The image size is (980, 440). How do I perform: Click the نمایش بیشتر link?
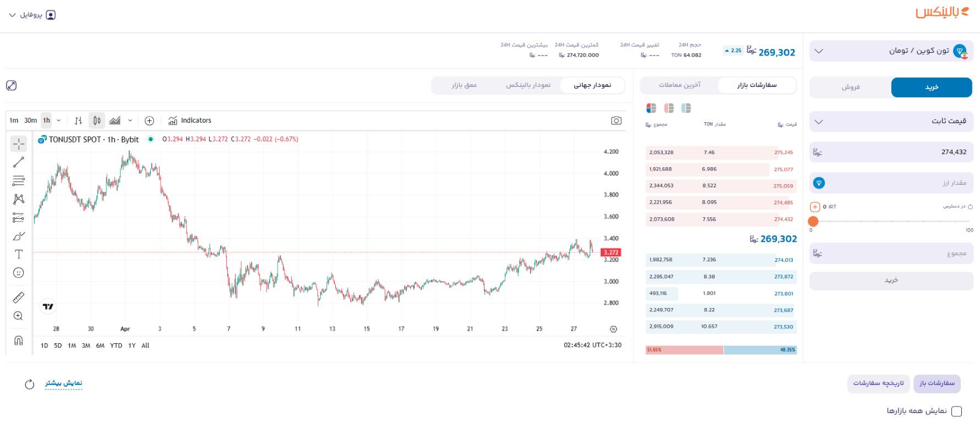tap(64, 383)
